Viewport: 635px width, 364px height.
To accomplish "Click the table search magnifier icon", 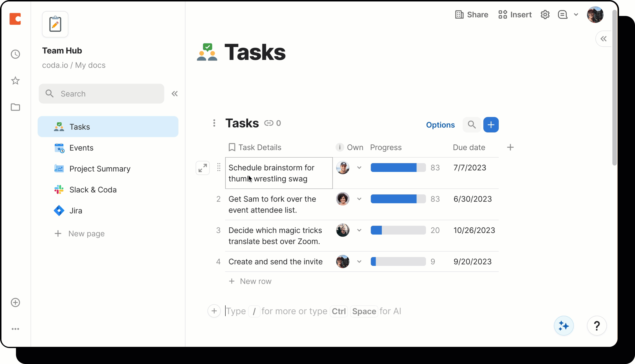I will tap(472, 125).
